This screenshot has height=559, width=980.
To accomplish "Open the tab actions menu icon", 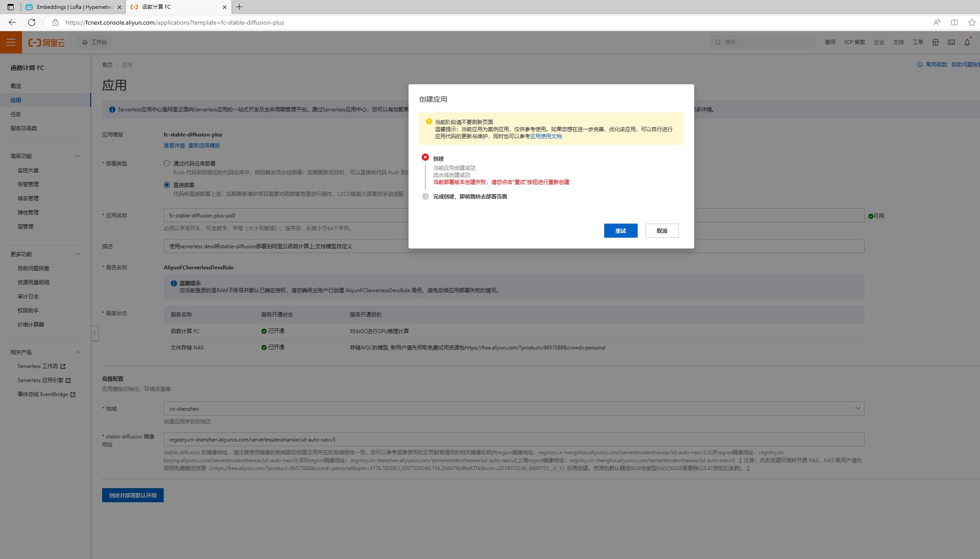I will pyautogui.click(x=11, y=7).
